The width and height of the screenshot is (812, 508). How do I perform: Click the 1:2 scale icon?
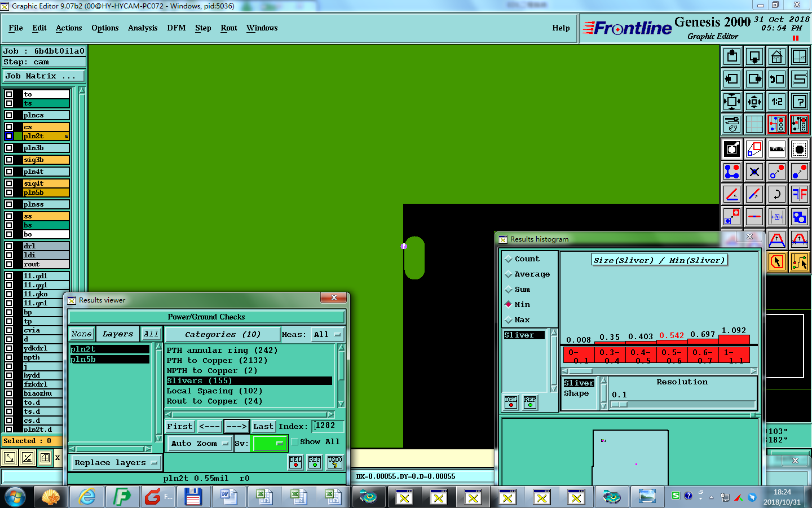[x=777, y=102]
